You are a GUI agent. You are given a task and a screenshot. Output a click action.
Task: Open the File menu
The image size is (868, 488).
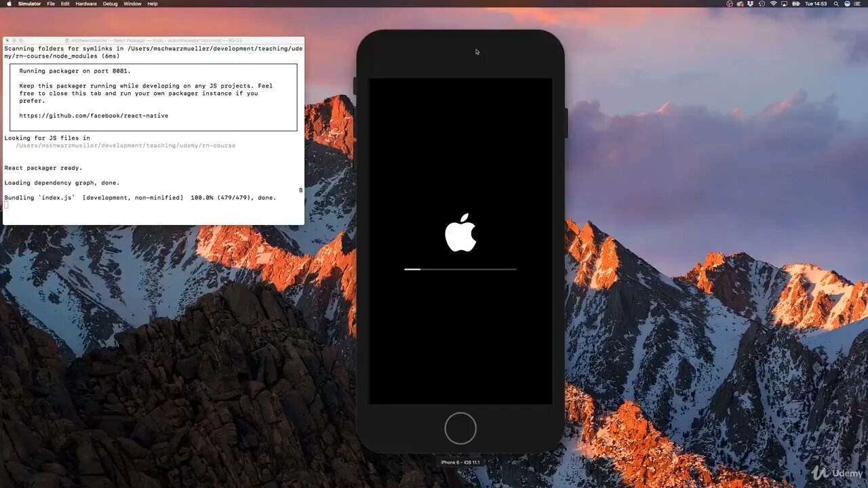point(51,3)
